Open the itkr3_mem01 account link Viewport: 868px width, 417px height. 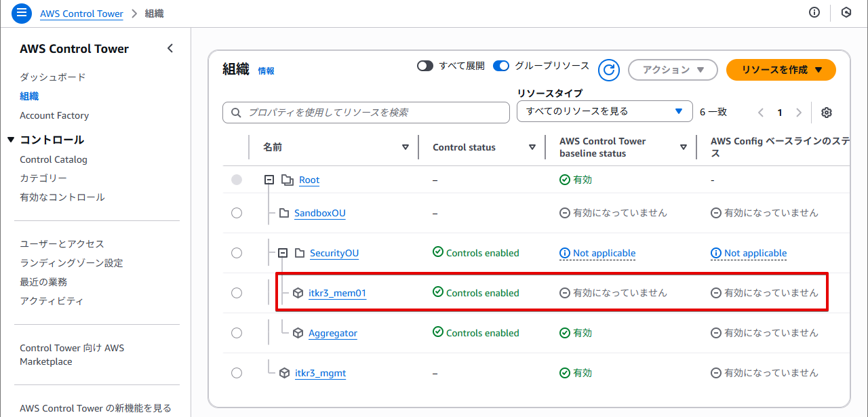coord(337,293)
